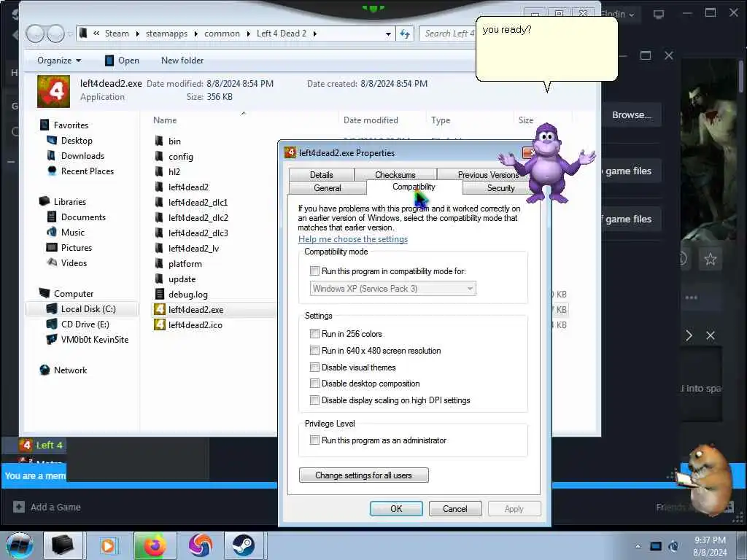Expand the arrow after common breadcrumb
The height and width of the screenshot is (560, 747).
tap(249, 34)
